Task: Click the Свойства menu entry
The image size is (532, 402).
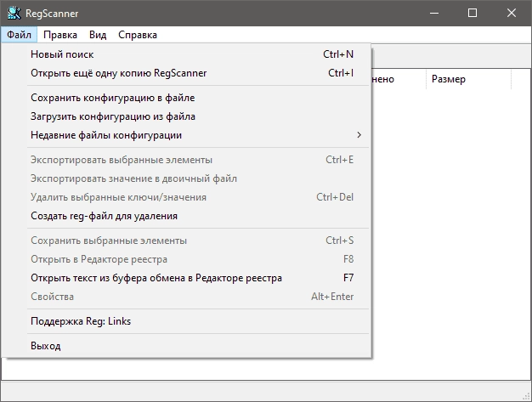Action: pyautogui.click(x=185, y=297)
